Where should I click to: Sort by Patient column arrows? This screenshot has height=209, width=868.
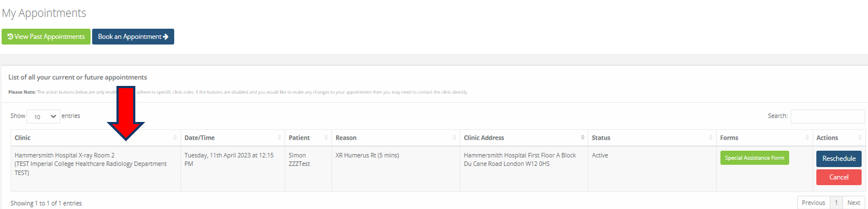(326, 137)
